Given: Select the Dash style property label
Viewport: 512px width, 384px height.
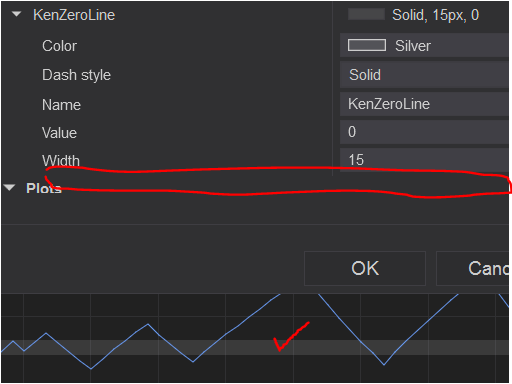Looking at the screenshot, I should click(x=76, y=75).
